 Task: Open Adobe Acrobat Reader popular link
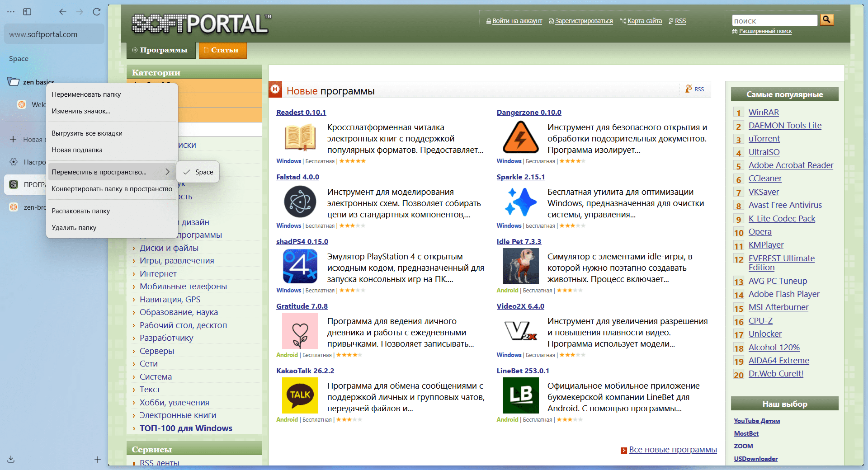pyautogui.click(x=791, y=165)
